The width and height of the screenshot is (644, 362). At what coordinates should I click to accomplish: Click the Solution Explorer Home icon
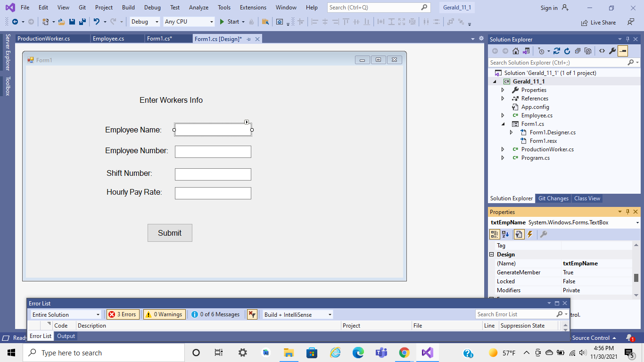pyautogui.click(x=516, y=51)
